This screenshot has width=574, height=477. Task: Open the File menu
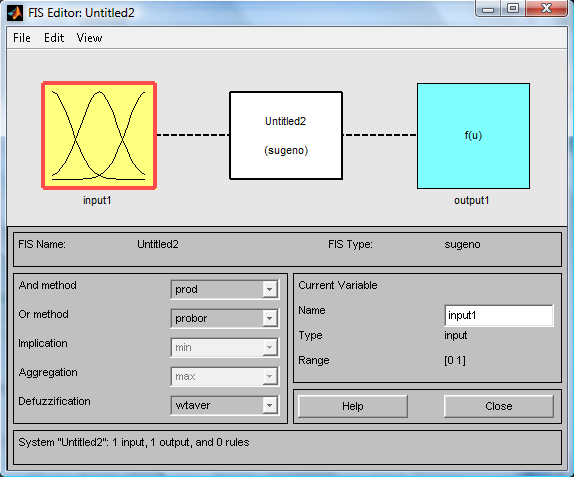coord(22,38)
